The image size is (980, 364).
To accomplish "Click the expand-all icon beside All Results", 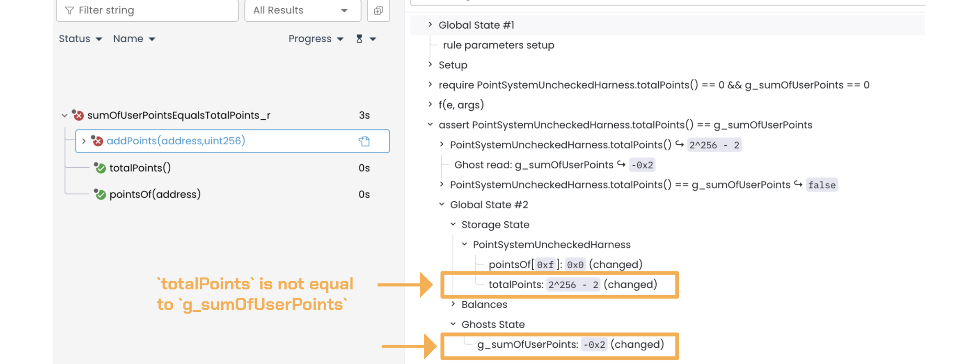I will click(378, 11).
